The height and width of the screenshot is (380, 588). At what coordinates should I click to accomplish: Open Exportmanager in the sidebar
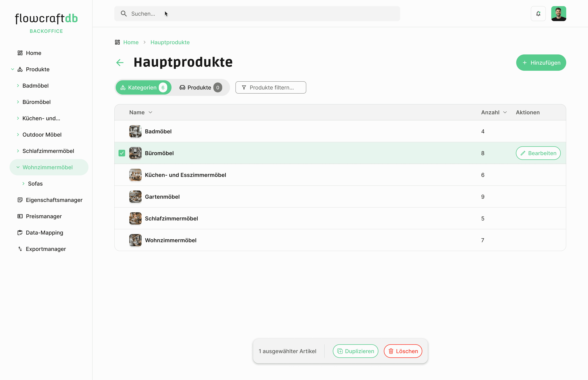tap(46, 249)
